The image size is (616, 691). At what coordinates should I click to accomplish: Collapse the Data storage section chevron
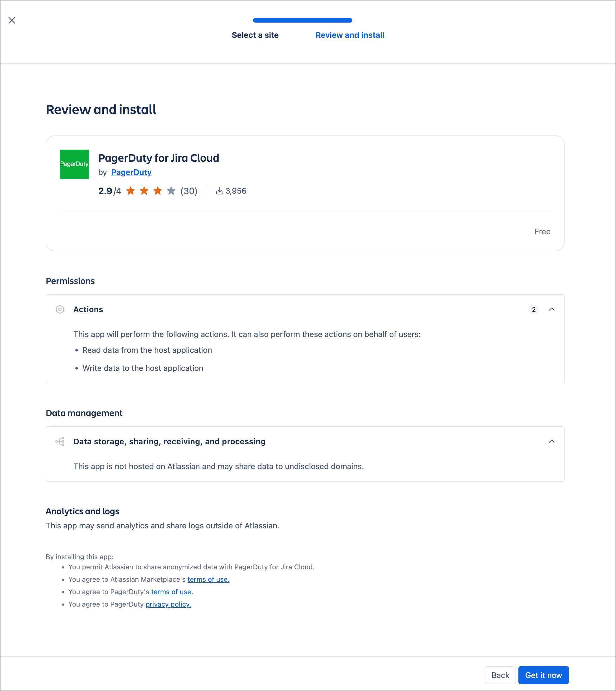click(x=551, y=441)
